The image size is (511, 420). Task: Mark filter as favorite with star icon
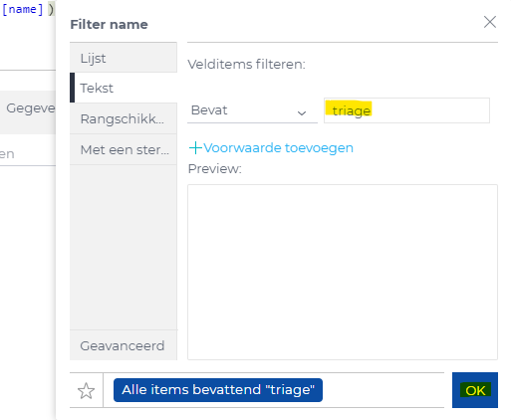86,390
